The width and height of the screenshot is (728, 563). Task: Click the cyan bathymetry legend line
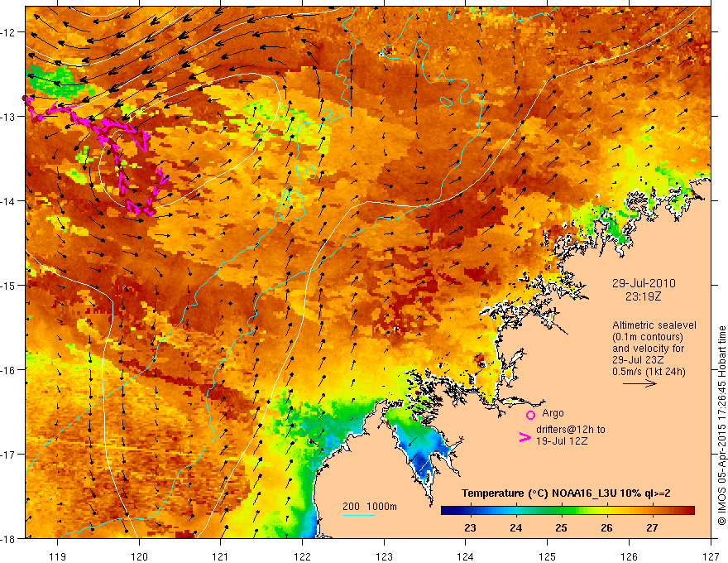tap(359, 515)
